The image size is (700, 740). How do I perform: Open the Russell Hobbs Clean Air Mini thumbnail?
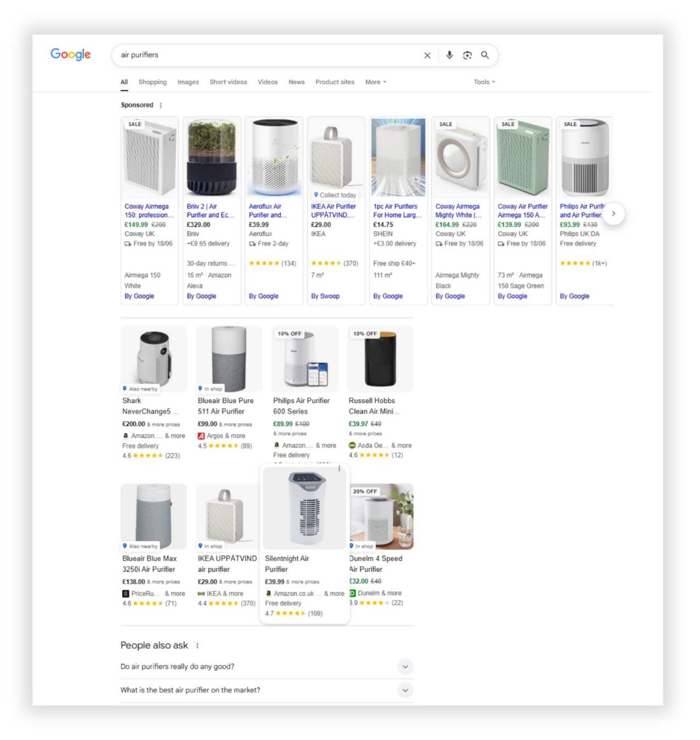pyautogui.click(x=380, y=359)
